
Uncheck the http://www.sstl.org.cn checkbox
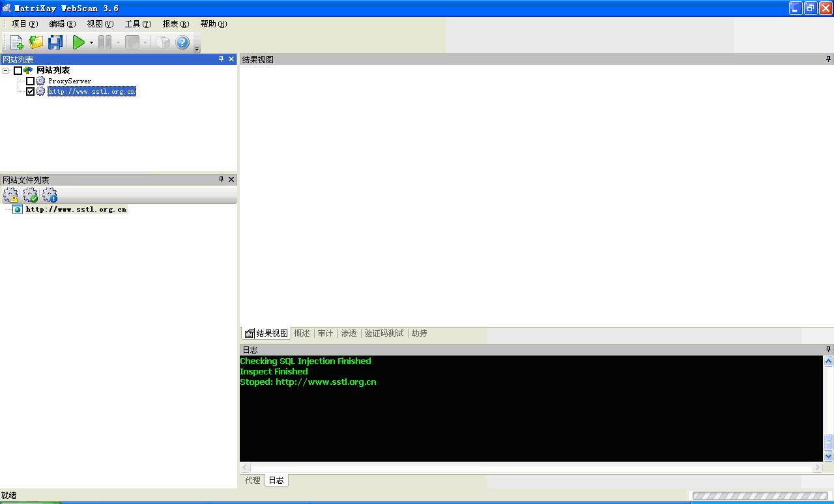pos(30,91)
